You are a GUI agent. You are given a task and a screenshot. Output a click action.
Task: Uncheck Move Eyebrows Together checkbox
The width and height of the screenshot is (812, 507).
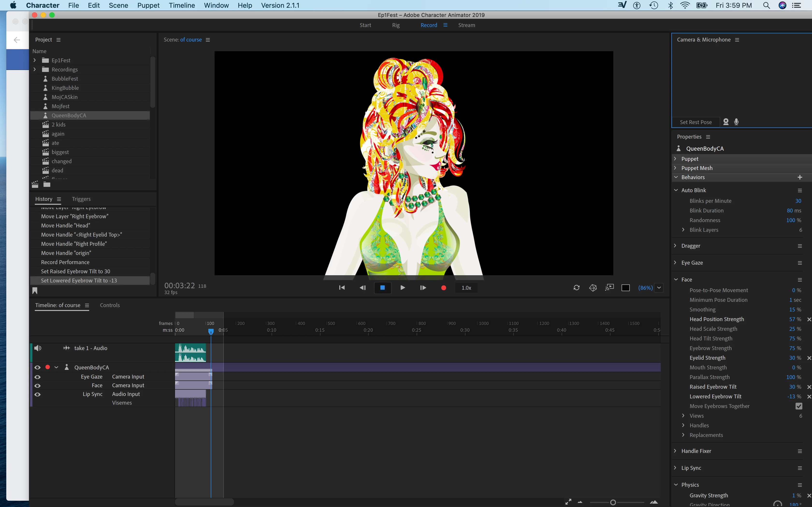(x=798, y=406)
